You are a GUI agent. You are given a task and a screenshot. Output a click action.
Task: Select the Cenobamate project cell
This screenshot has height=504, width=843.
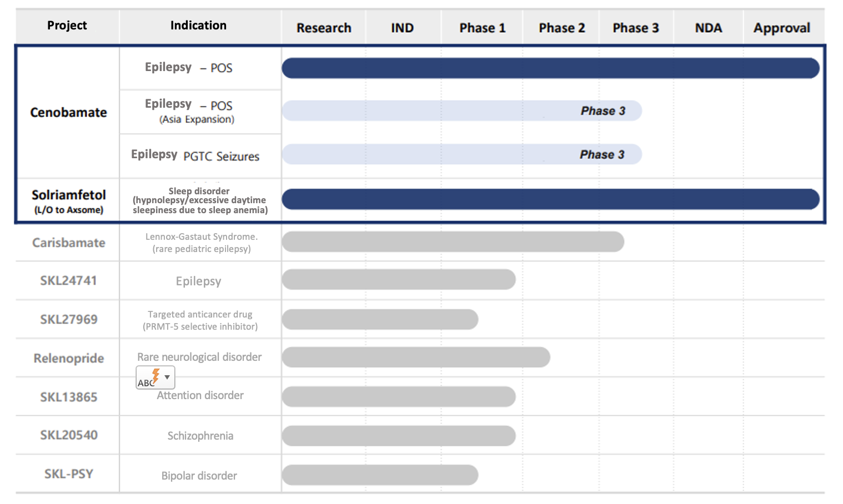[x=68, y=113]
